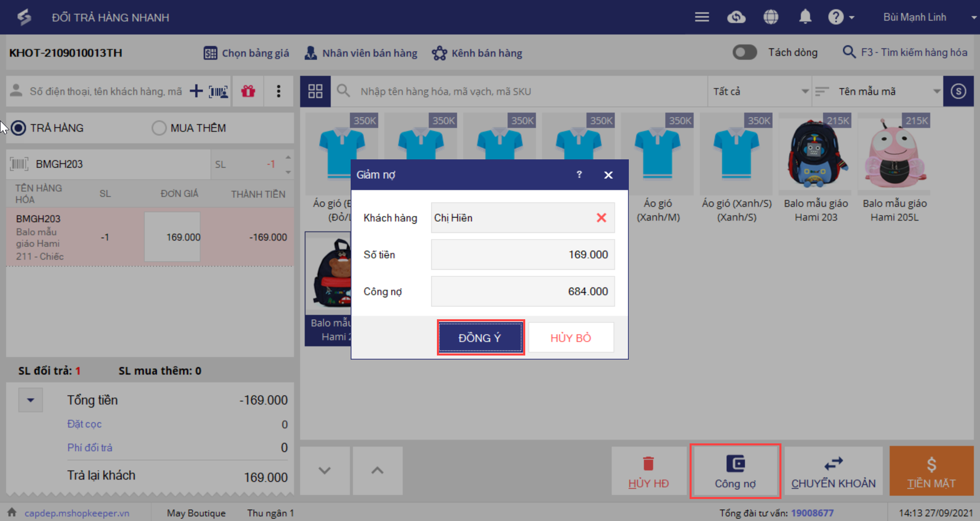Open the Tên mẫu mã sort dropdown
This screenshot has height=521, width=980.
pos(877,91)
